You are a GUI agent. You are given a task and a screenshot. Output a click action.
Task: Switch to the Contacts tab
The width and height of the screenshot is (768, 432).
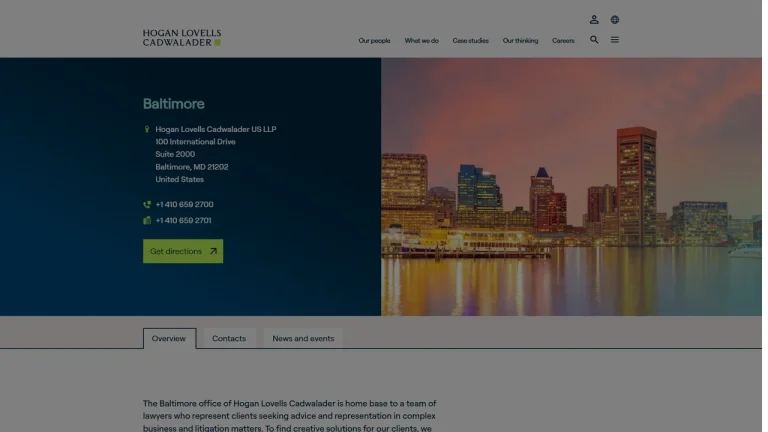229,338
